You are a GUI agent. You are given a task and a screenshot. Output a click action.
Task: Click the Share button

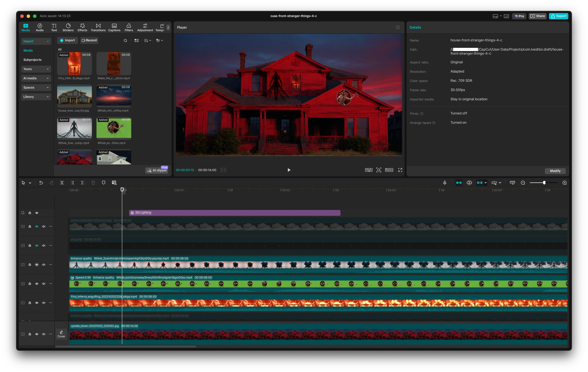tap(538, 16)
